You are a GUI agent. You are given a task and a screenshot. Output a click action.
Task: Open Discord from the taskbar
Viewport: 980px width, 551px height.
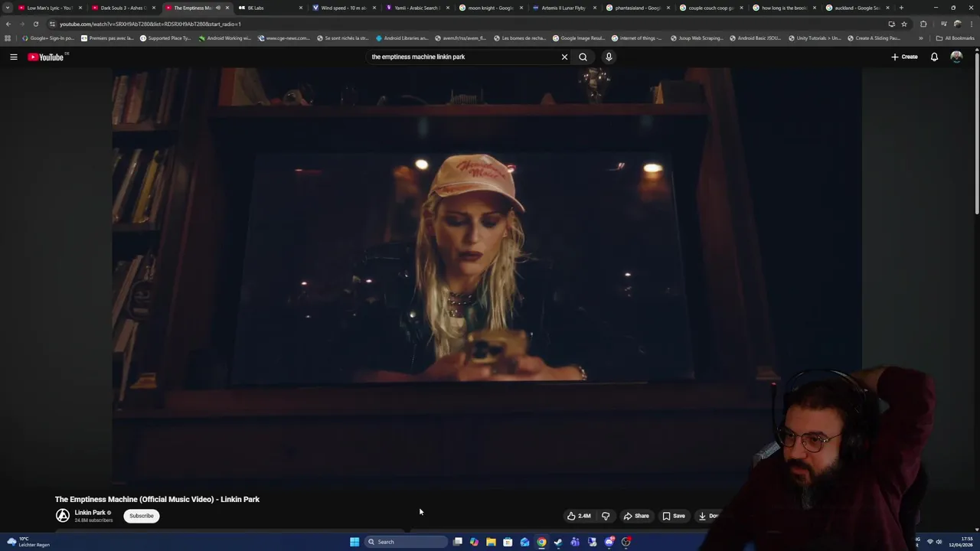[609, 542]
